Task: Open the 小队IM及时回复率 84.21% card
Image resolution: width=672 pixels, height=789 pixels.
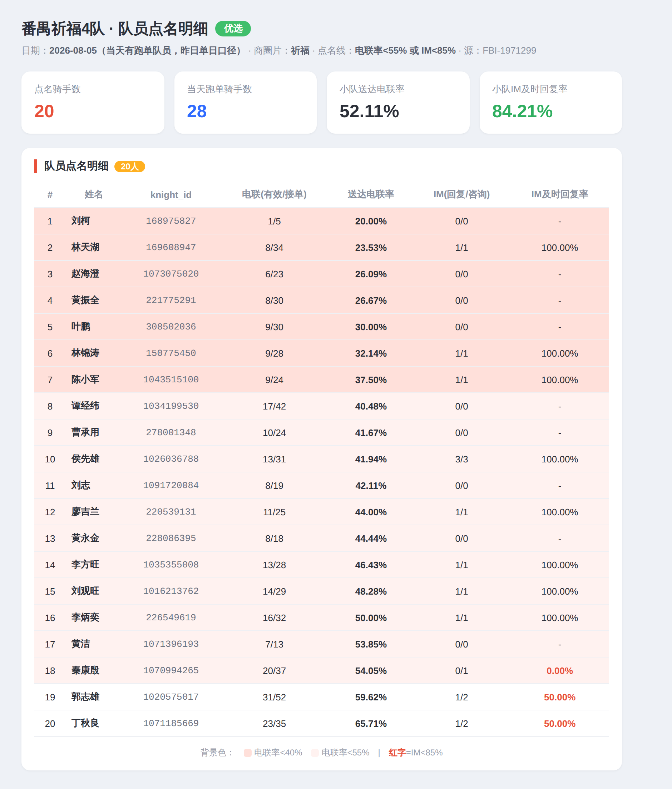Action: click(550, 103)
